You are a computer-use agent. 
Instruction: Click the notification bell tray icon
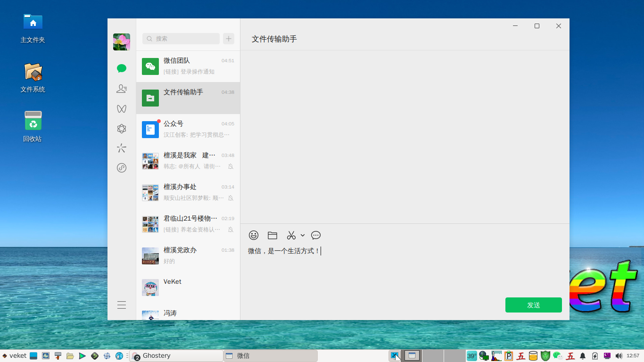coord(583,356)
